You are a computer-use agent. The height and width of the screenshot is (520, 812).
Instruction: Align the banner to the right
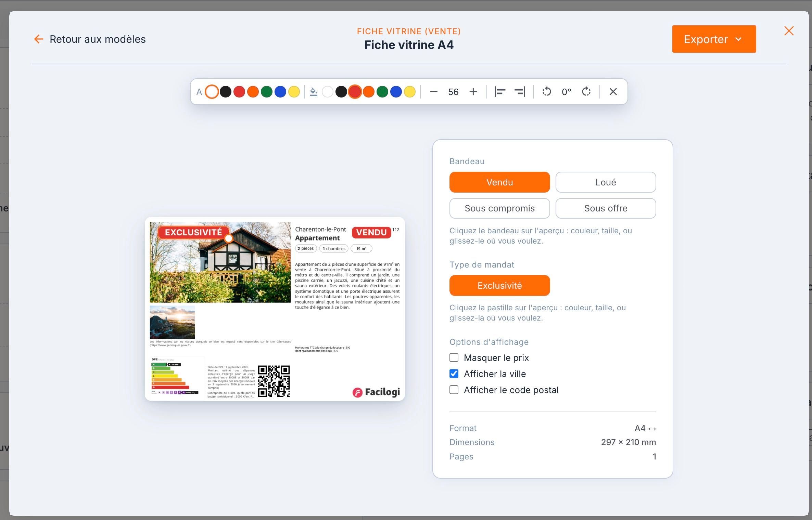tap(520, 92)
